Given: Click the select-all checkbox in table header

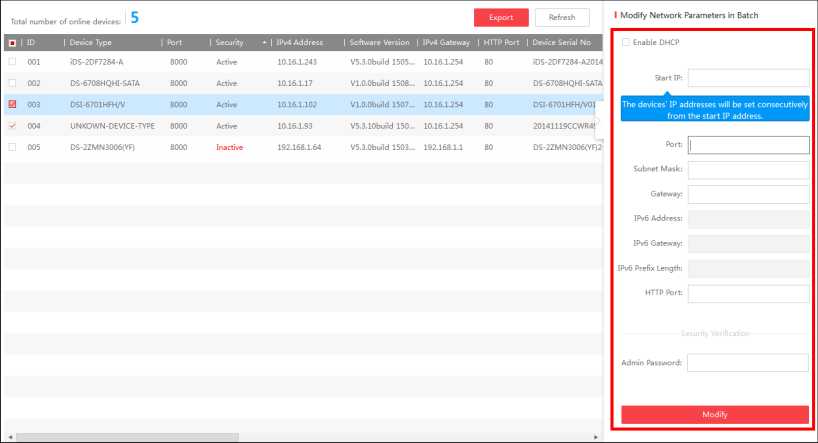Looking at the screenshot, I should click(12, 43).
